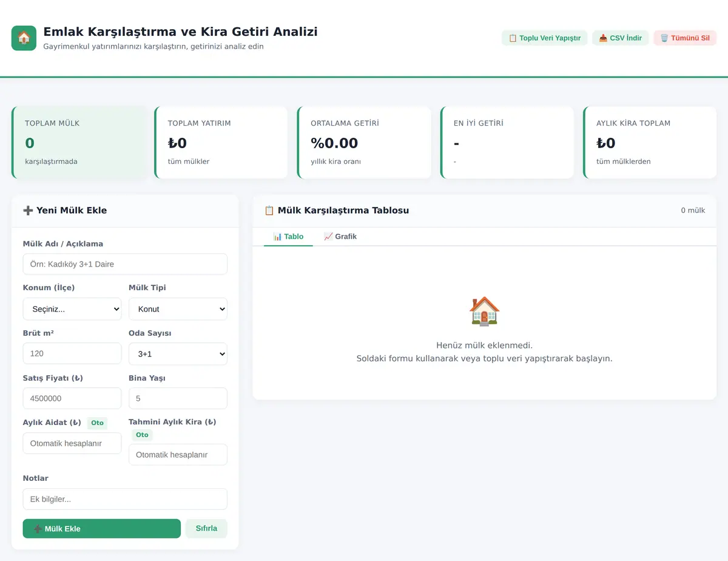Click the Tümünü Sil button

685,38
